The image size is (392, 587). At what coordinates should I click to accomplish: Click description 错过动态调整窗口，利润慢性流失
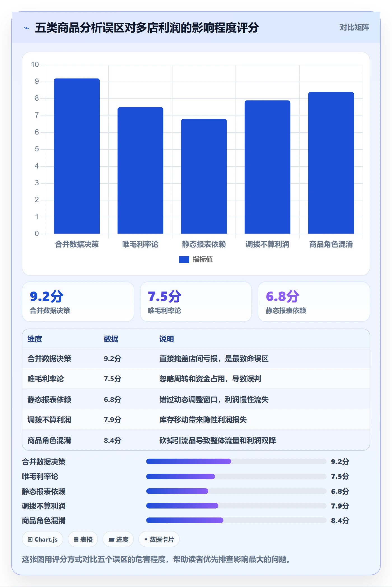(214, 399)
